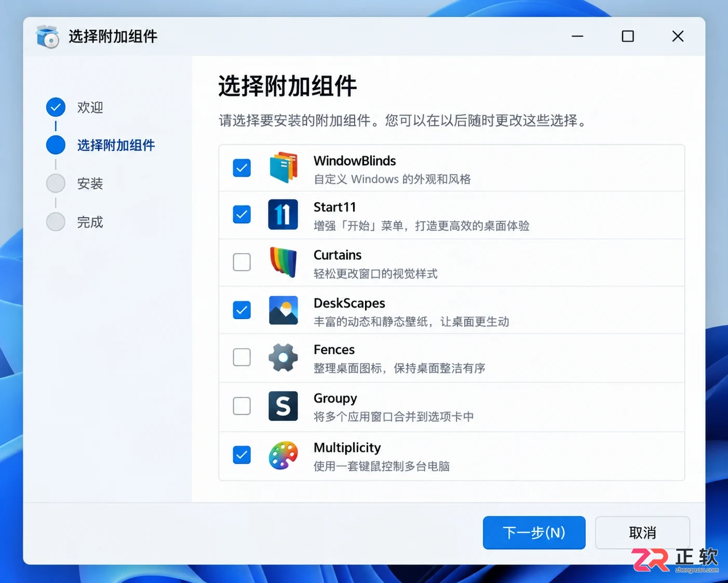Enable the Curtains checkbox
Viewport: 728px width, 583px height.
[241, 262]
